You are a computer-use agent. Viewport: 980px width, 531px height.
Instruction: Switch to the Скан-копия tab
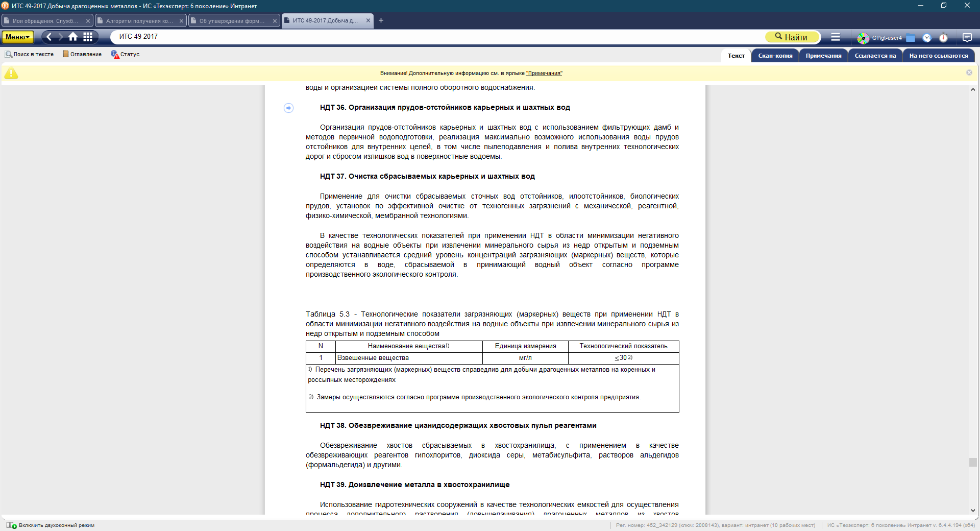pyautogui.click(x=775, y=56)
